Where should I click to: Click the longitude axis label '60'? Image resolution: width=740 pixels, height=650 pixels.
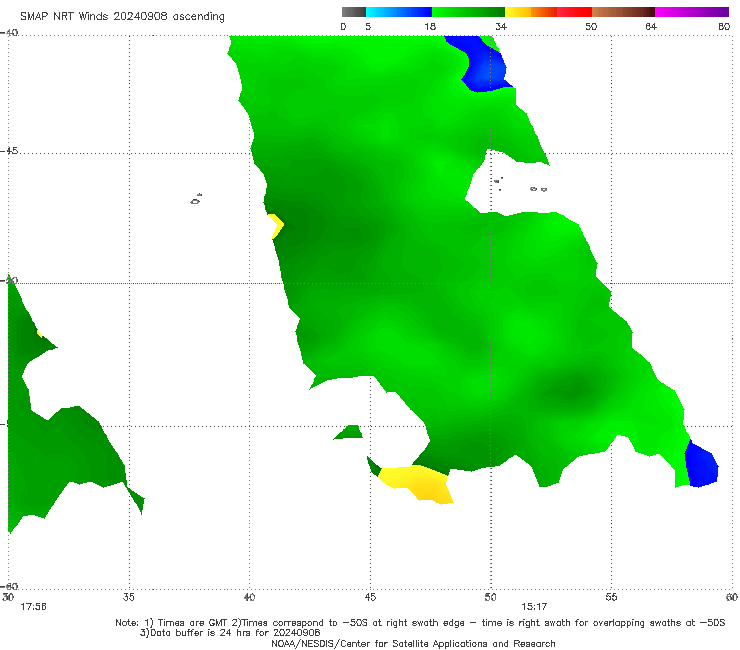(x=732, y=597)
